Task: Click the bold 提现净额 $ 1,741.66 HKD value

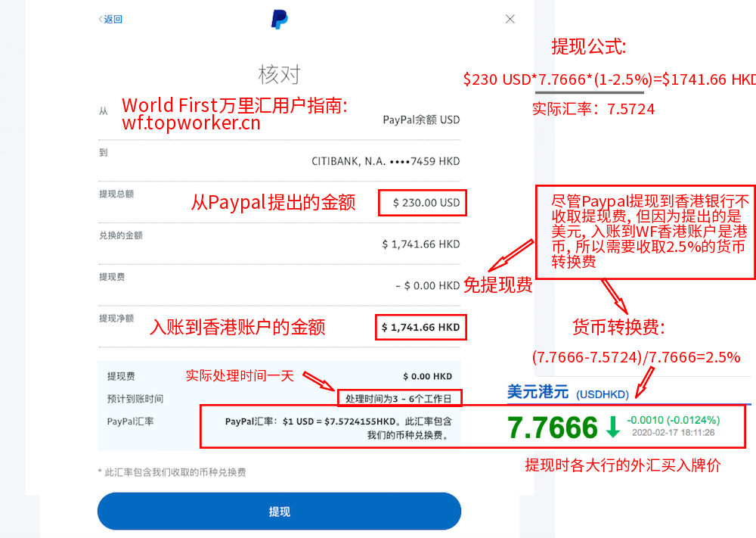Action: tap(420, 327)
